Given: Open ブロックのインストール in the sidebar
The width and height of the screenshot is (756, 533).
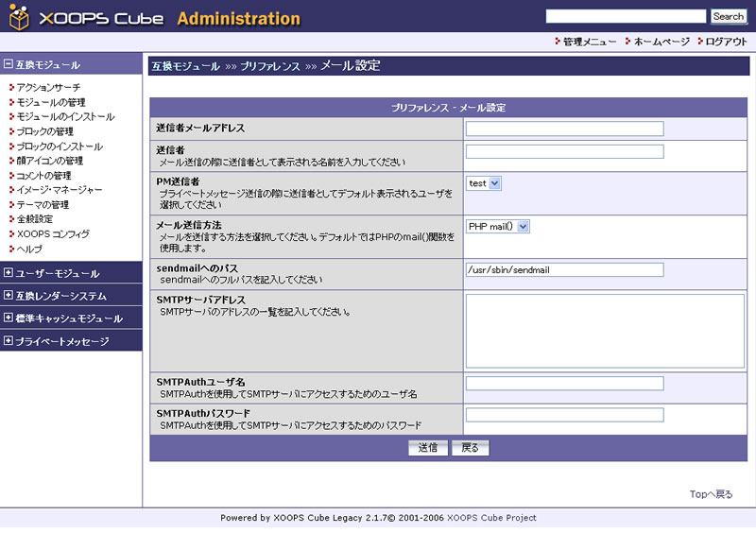Looking at the screenshot, I should pos(60,146).
